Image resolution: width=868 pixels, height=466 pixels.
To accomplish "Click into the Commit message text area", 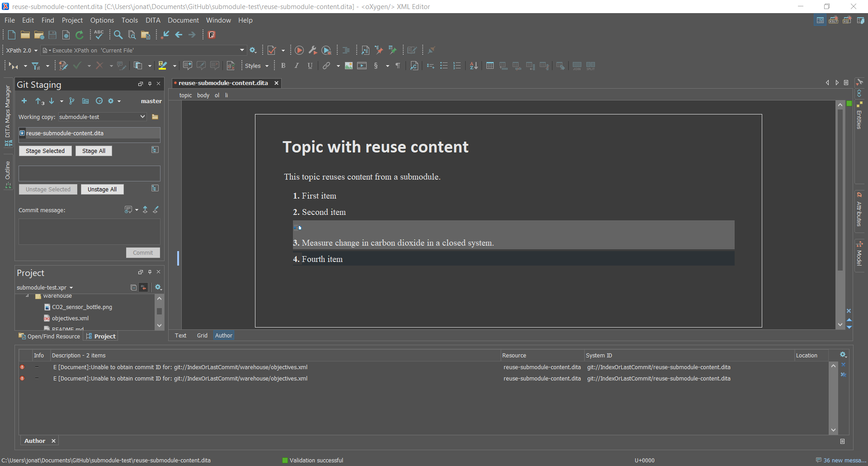I will (x=90, y=232).
